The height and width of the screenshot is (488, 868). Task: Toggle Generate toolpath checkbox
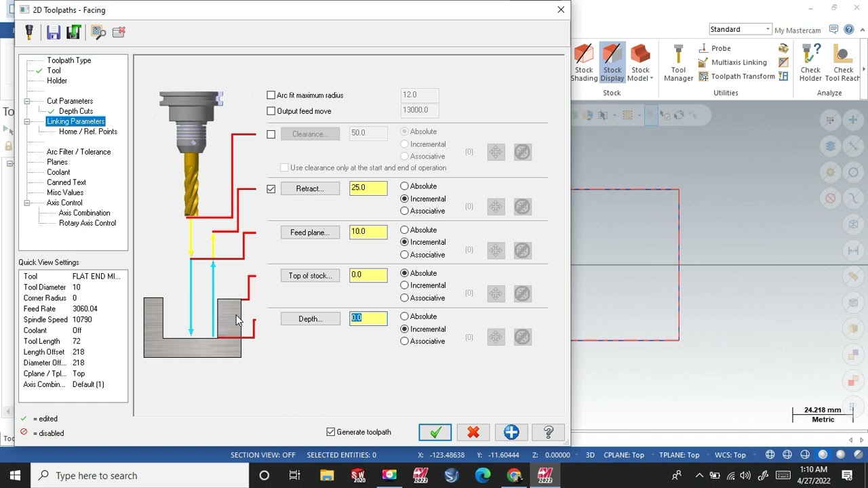(331, 432)
